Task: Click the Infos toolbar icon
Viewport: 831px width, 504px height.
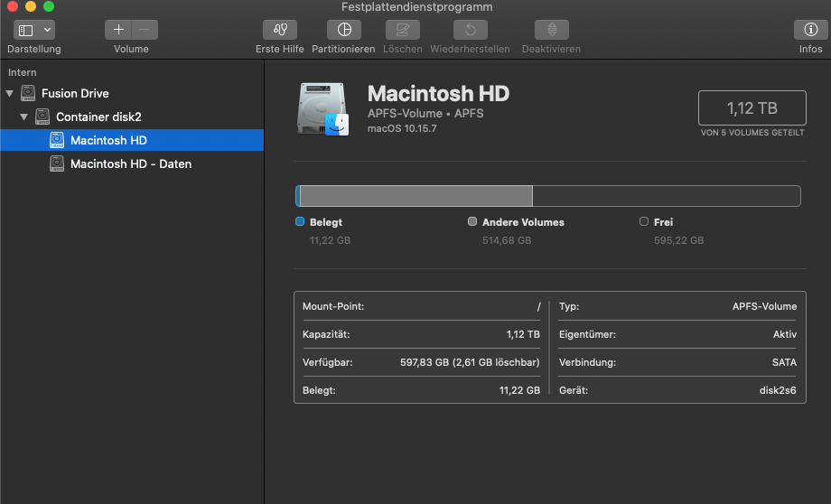Action: [x=810, y=30]
